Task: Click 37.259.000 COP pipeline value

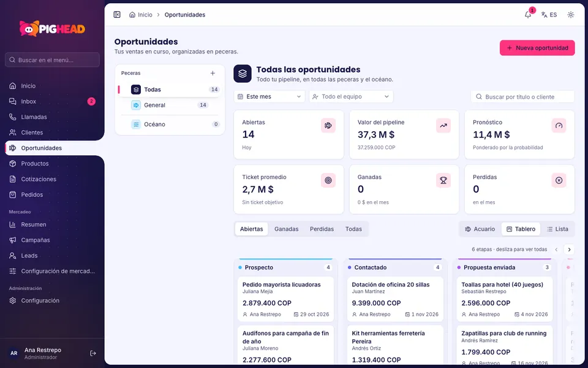Action: click(x=376, y=148)
